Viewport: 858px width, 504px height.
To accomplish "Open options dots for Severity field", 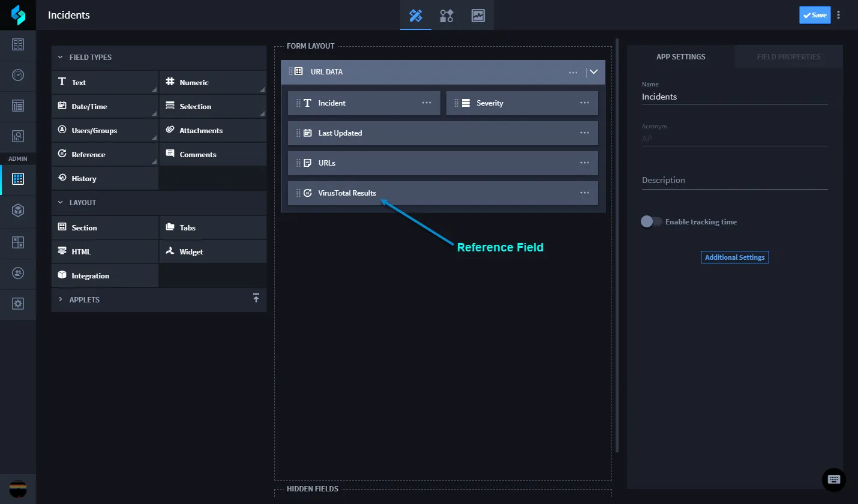I will coord(584,103).
